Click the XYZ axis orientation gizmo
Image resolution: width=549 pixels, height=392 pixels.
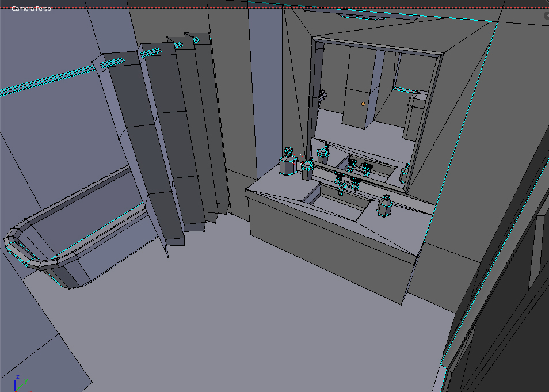(20, 383)
